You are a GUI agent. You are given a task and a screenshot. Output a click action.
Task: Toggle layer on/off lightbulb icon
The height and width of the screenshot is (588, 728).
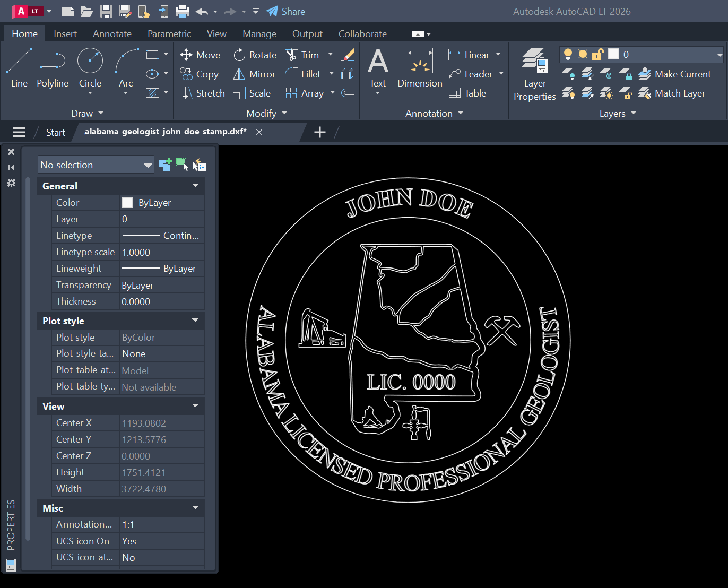tap(568, 54)
